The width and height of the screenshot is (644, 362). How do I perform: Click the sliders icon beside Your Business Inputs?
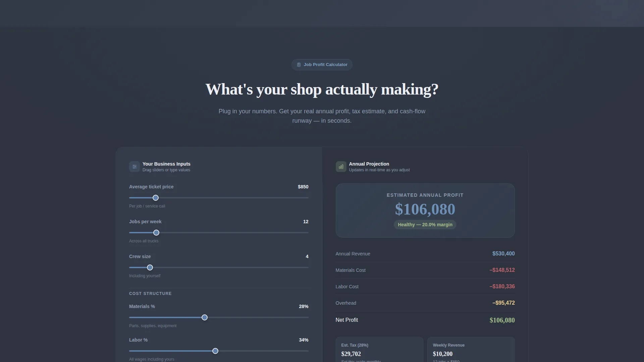coord(135,167)
